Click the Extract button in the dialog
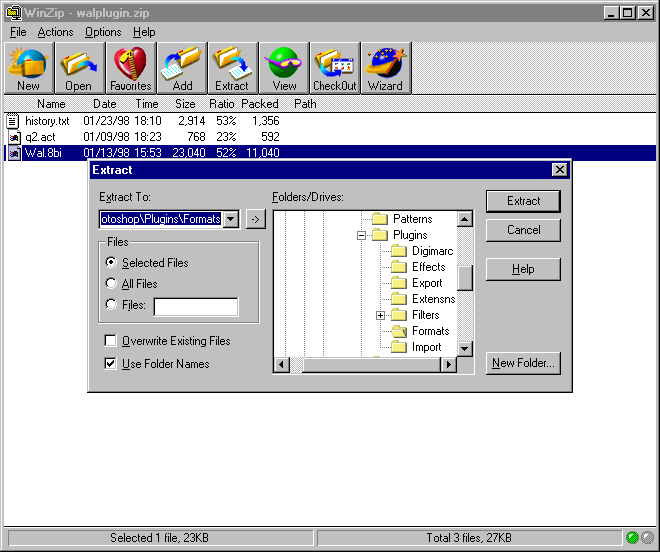The width and height of the screenshot is (660, 552). click(x=523, y=201)
